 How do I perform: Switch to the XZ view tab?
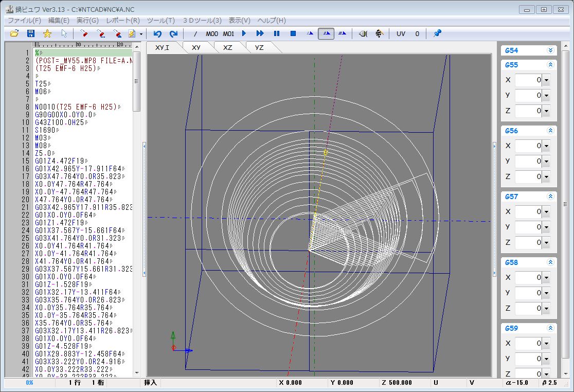coord(228,47)
